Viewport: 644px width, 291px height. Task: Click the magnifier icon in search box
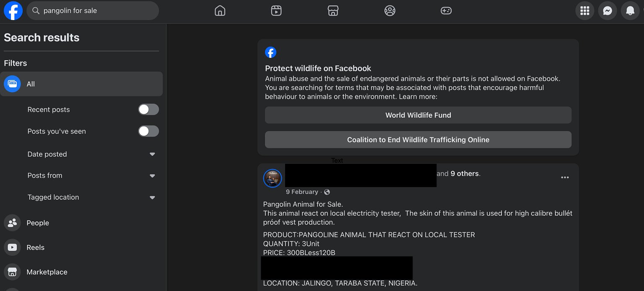click(x=36, y=11)
